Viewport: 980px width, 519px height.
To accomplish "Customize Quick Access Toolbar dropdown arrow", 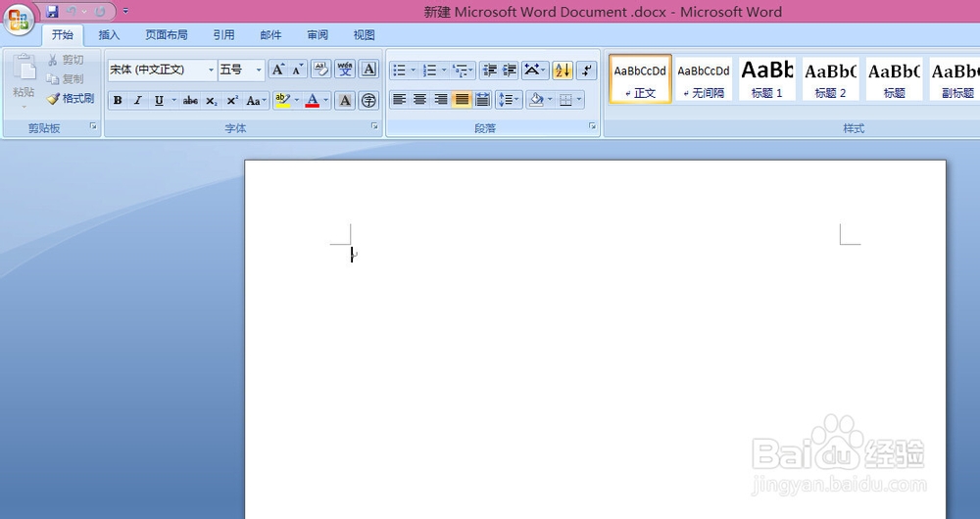I will [x=125, y=11].
